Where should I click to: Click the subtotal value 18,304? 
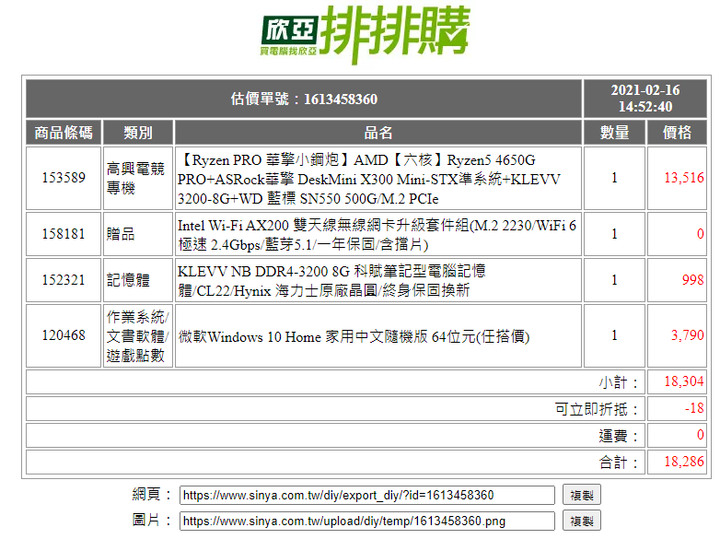coord(684,381)
